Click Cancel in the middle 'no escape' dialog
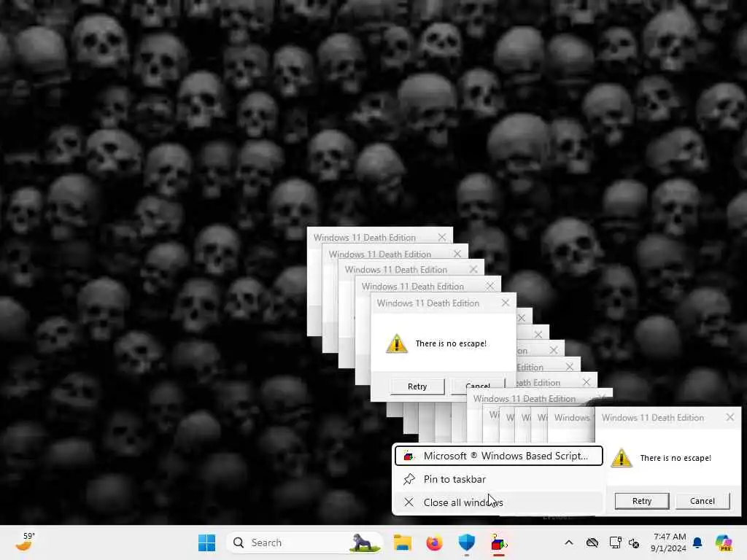 point(478,386)
